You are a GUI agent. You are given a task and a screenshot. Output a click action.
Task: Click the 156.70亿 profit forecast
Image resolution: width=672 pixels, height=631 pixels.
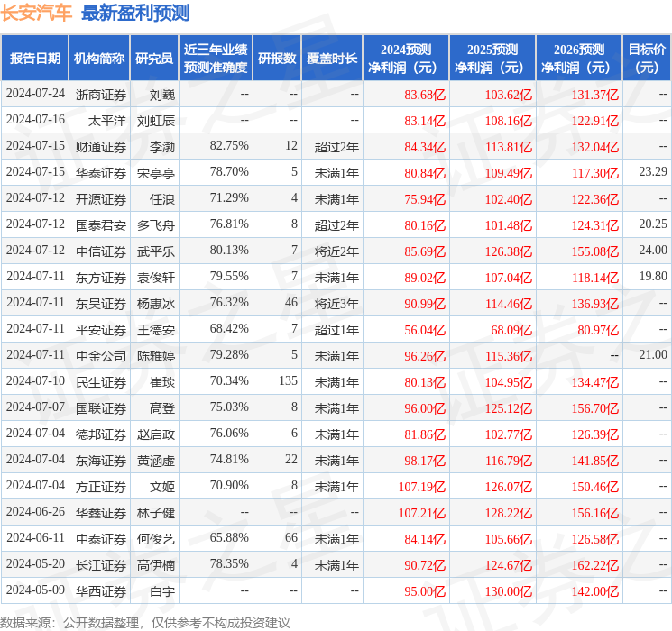(x=595, y=408)
